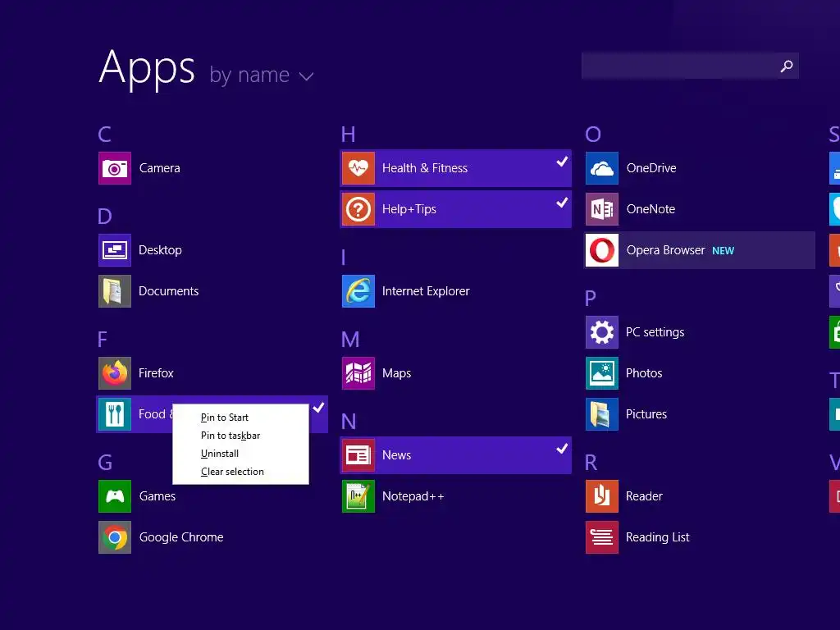Screen dimensions: 840x630
Task: Click the Opera Browser label
Action: (x=666, y=250)
